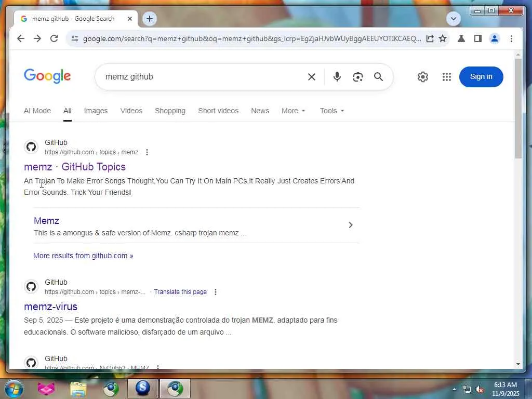532x399 pixels.
Task: Search by image with the Lens icon
Action: (357, 77)
